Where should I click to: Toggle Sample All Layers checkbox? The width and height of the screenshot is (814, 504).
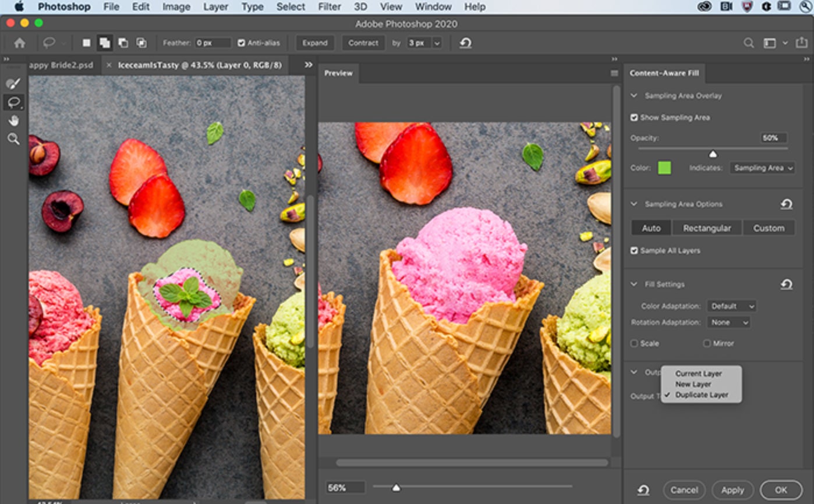634,251
